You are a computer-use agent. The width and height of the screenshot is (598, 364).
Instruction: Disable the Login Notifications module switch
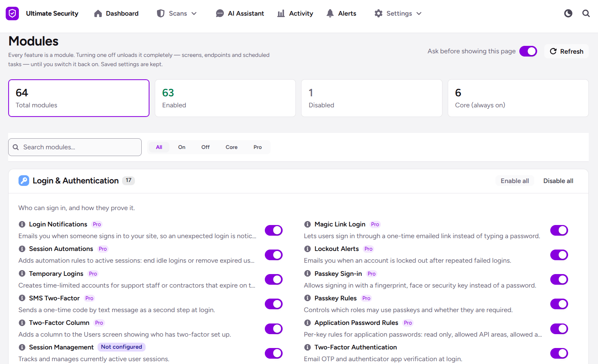coord(274,230)
